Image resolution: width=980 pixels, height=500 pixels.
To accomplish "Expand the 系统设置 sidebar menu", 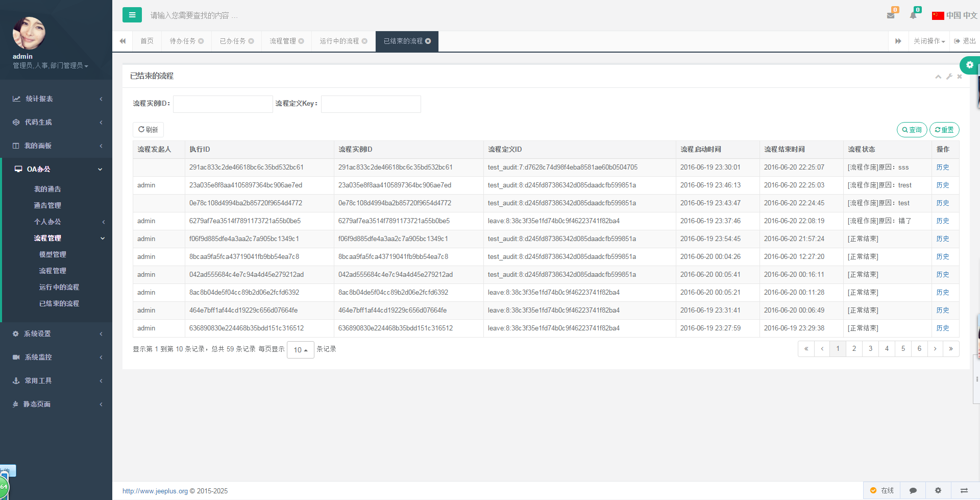I will coord(56,334).
